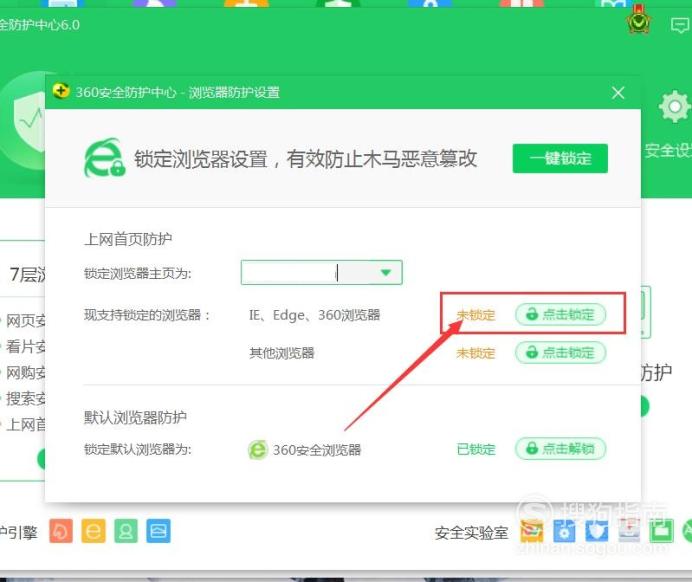Click the medal badge icon at top right

point(638,19)
